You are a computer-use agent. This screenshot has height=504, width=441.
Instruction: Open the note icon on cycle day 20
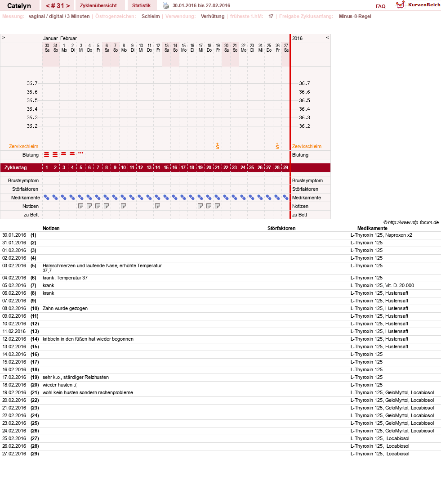coord(209,206)
